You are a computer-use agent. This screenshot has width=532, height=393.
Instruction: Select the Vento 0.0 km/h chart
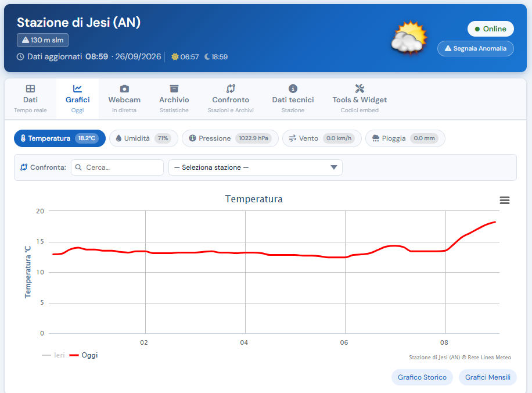[x=322, y=138]
